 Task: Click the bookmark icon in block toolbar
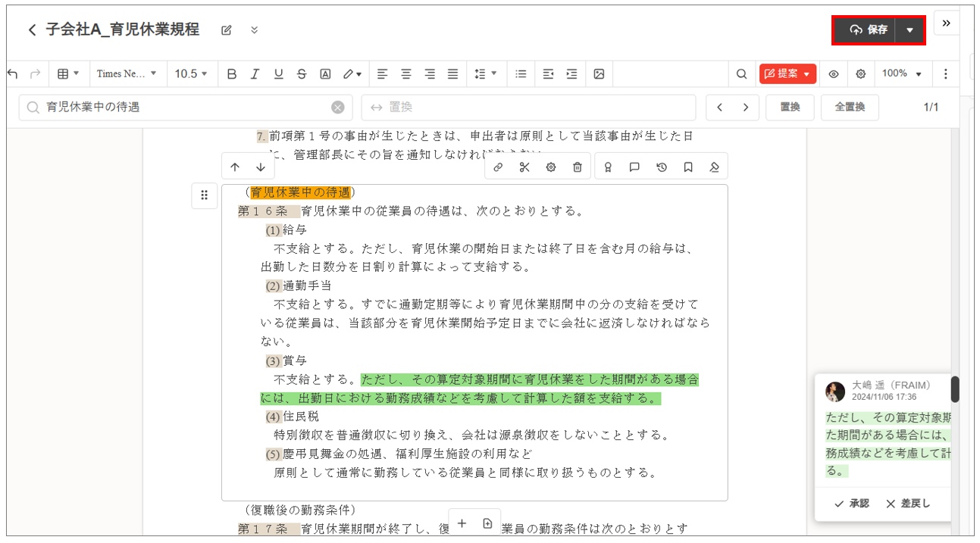[x=688, y=167]
